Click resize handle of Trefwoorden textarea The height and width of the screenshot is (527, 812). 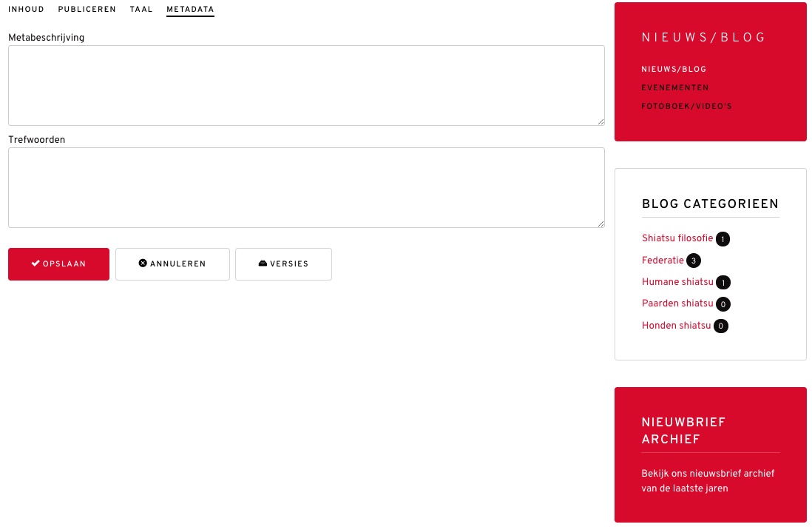coord(600,224)
